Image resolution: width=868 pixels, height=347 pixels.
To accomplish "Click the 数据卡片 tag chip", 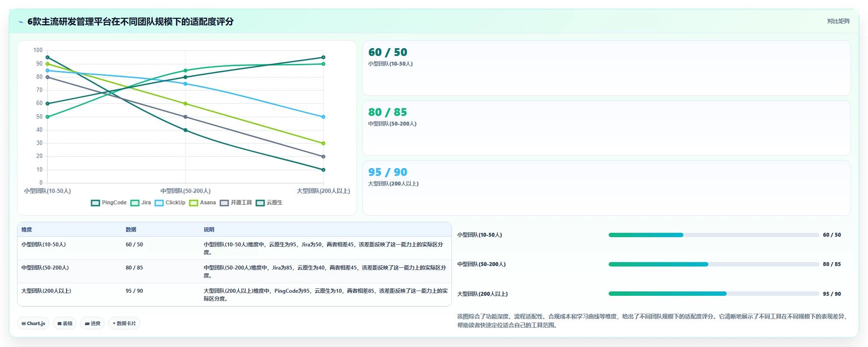I will [124, 323].
